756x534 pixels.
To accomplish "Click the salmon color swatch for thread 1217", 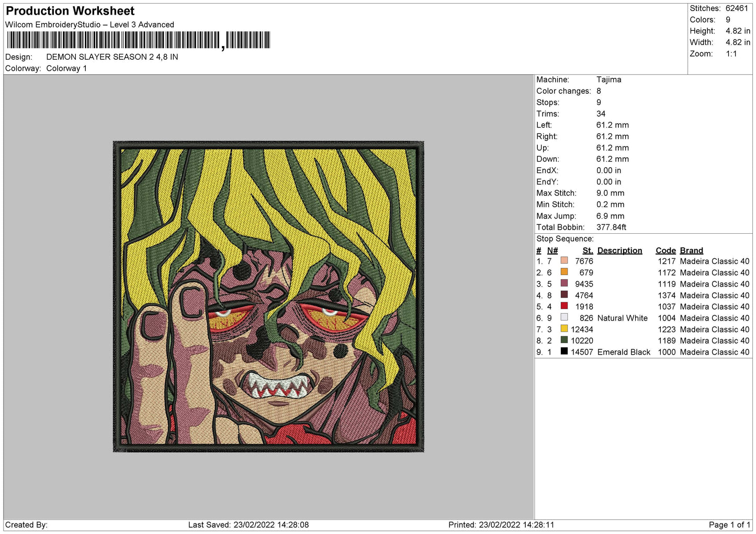I will click(x=564, y=260).
